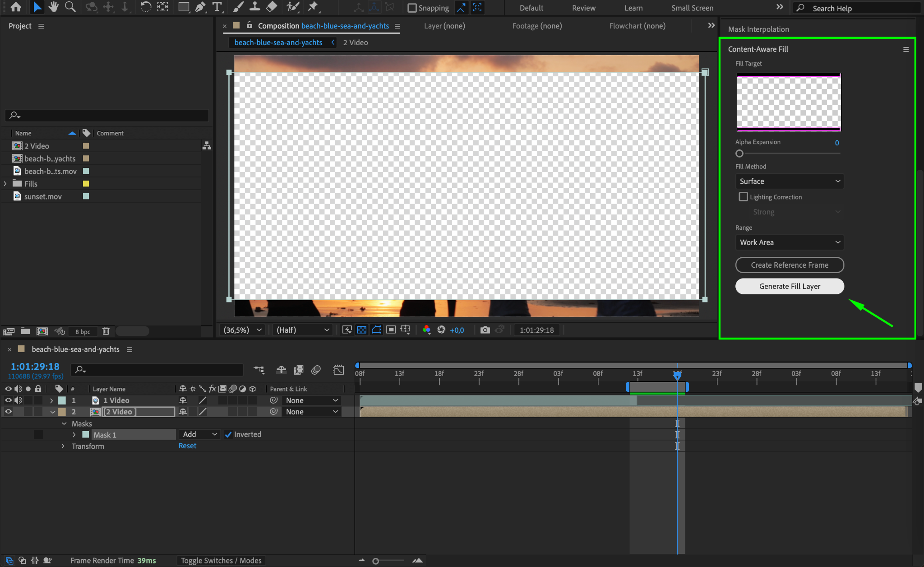
Task: Click Create Reference Frame button
Action: (x=789, y=265)
